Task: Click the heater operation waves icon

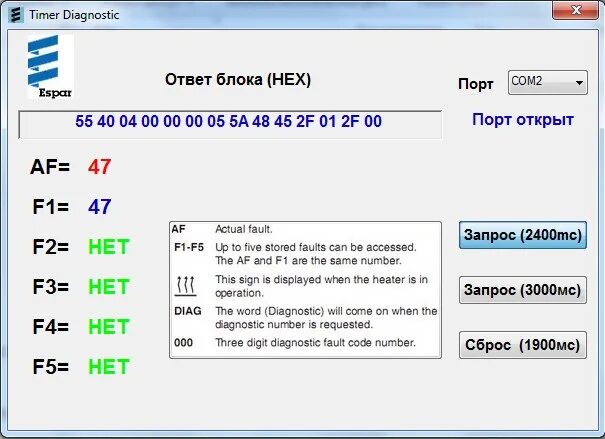Action: [x=186, y=286]
